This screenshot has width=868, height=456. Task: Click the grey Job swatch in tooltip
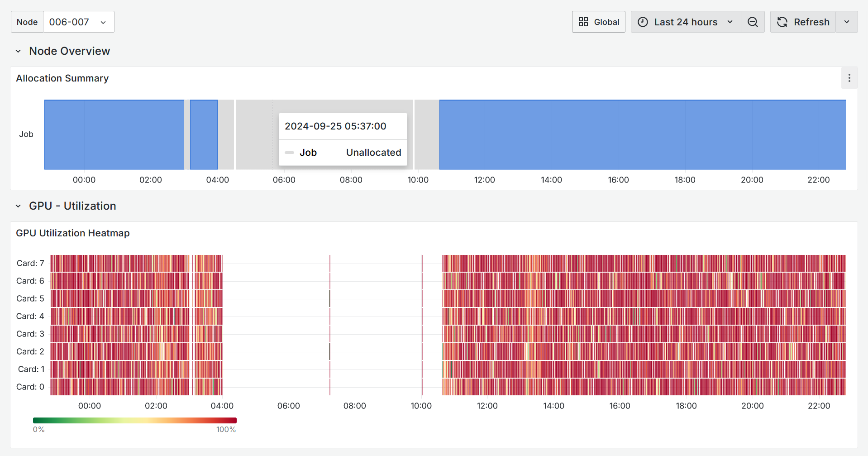(290, 153)
